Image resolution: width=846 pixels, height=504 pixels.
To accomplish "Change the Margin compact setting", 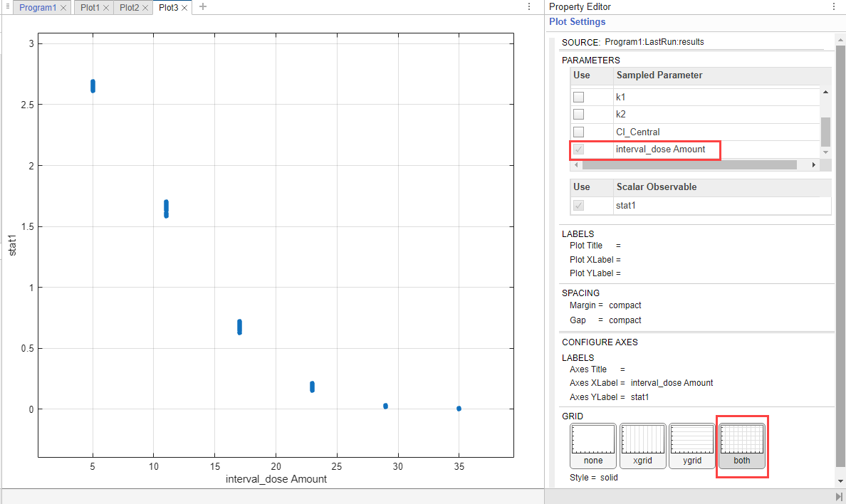I will click(625, 305).
